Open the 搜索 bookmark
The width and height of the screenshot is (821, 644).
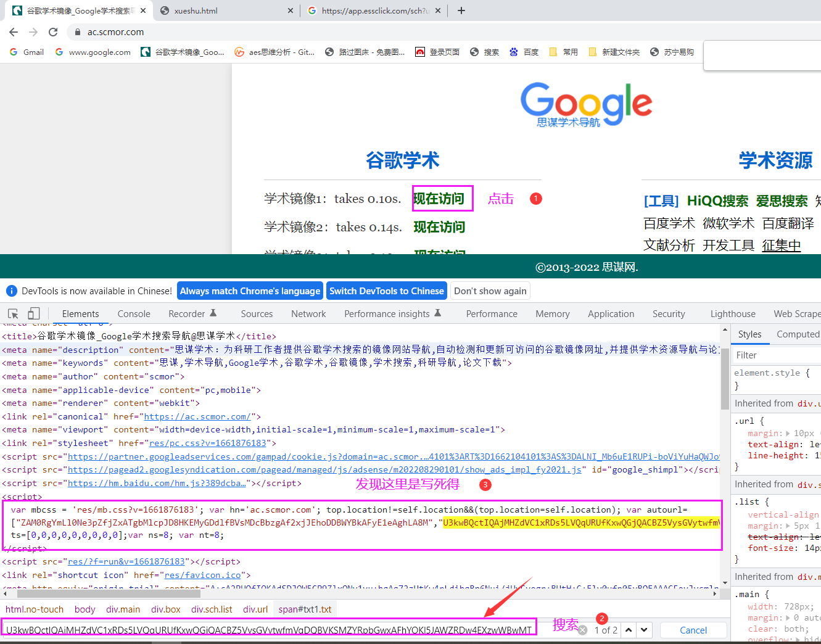point(484,52)
